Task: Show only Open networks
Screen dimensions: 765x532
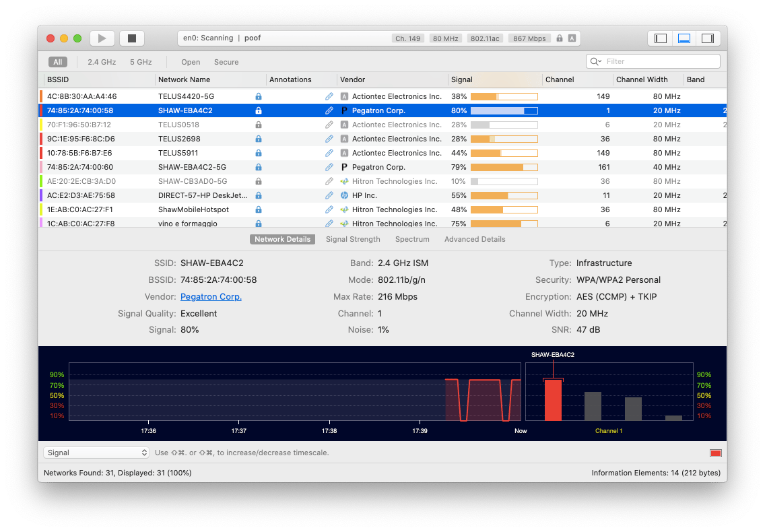Action: click(191, 62)
